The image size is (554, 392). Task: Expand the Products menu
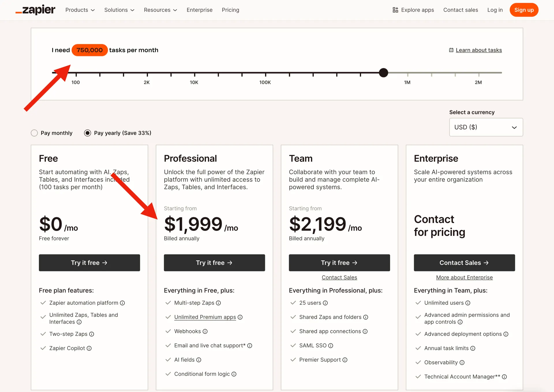coord(80,10)
